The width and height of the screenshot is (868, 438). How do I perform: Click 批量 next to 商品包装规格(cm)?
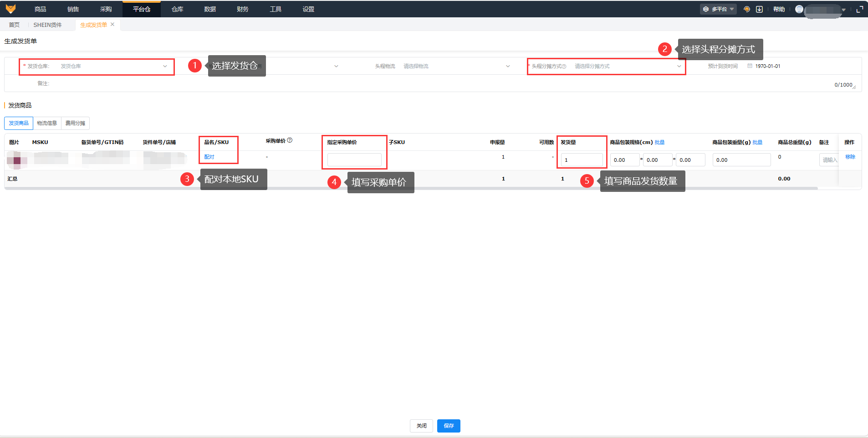[659, 142]
